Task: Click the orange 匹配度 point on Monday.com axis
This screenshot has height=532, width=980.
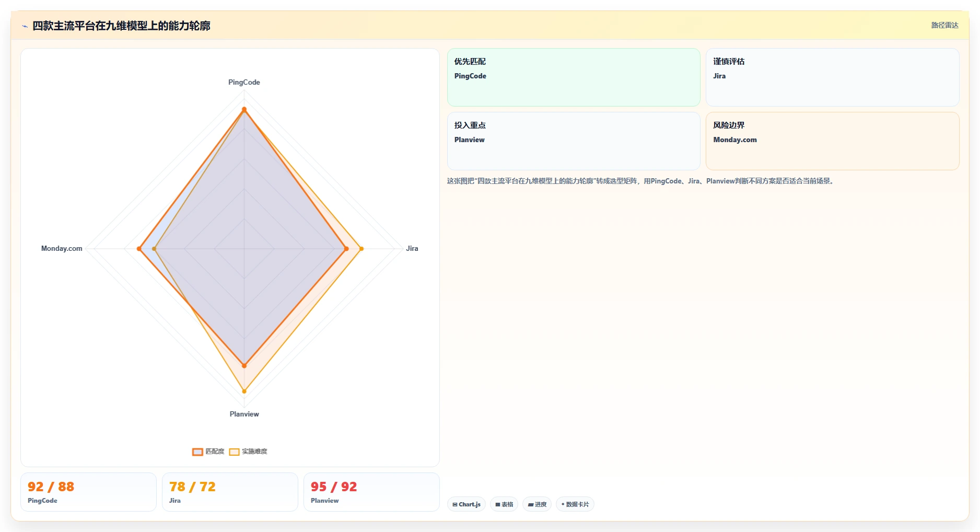Action: point(139,249)
